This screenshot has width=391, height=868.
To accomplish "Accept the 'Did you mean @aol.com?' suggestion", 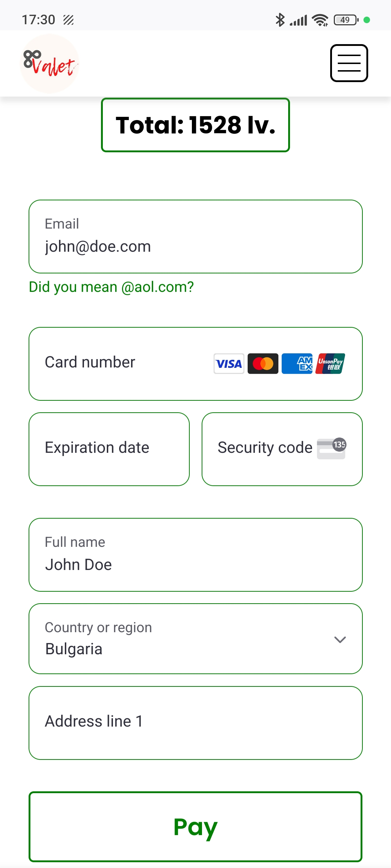I will tap(112, 287).
